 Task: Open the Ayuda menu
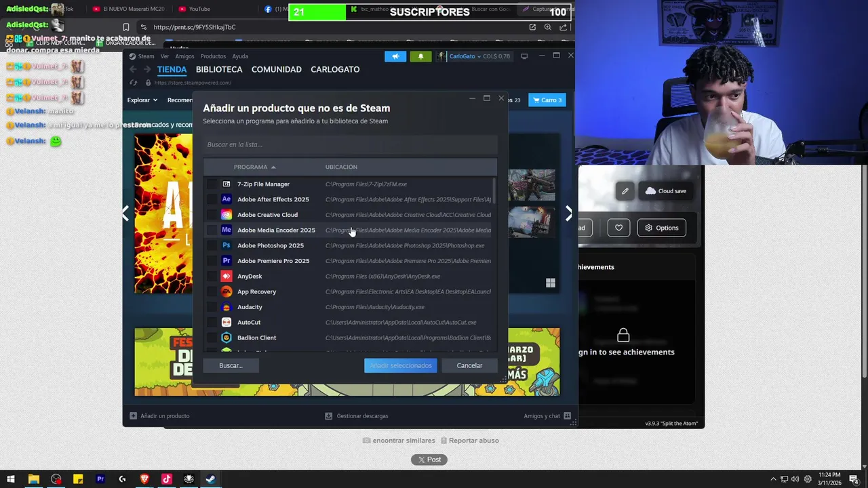240,56
